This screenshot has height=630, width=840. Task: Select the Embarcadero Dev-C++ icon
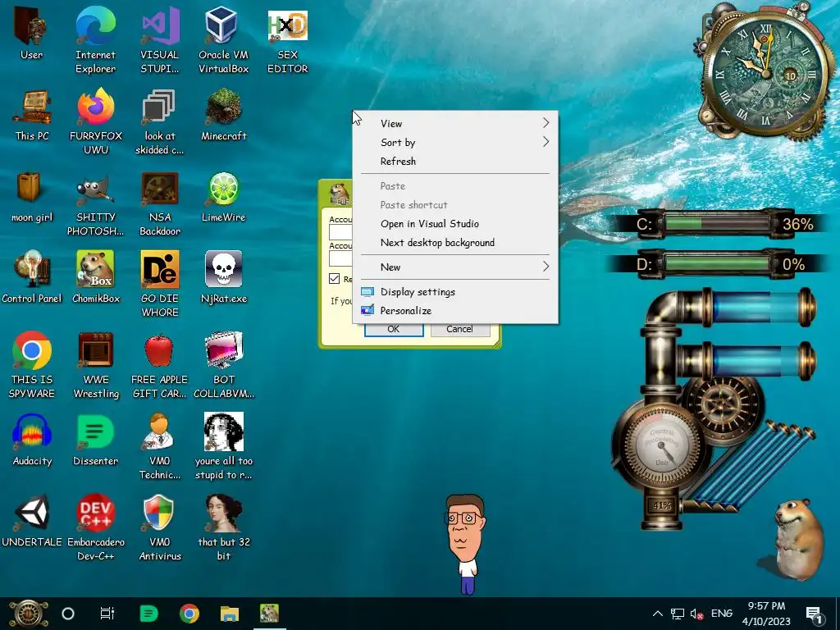coord(95,527)
